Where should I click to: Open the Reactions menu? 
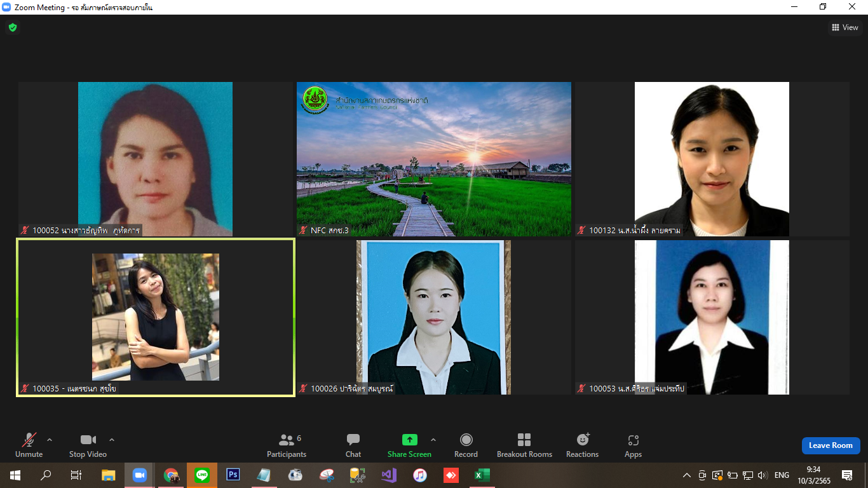pos(582,445)
